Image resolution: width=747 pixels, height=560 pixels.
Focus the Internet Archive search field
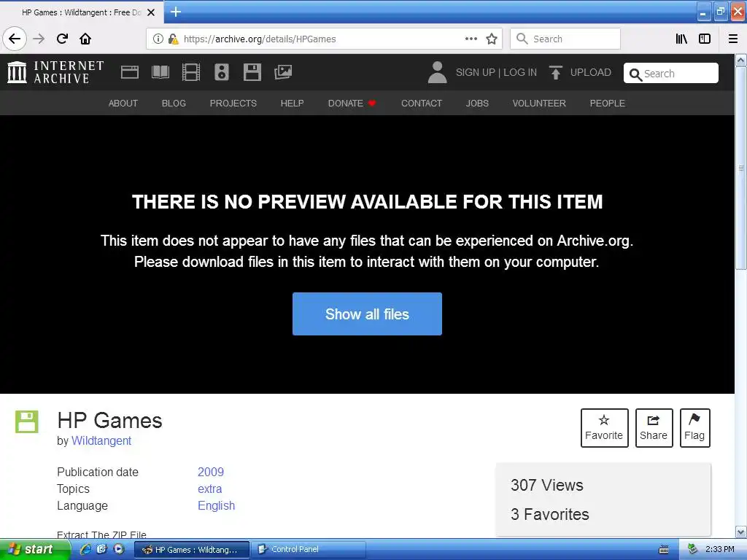point(671,74)
